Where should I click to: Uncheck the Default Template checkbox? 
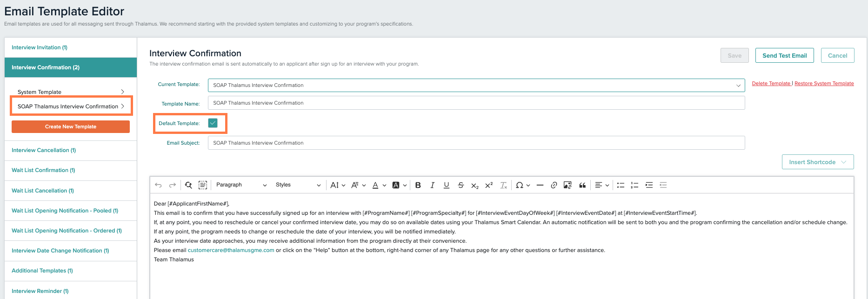point(213,123)
